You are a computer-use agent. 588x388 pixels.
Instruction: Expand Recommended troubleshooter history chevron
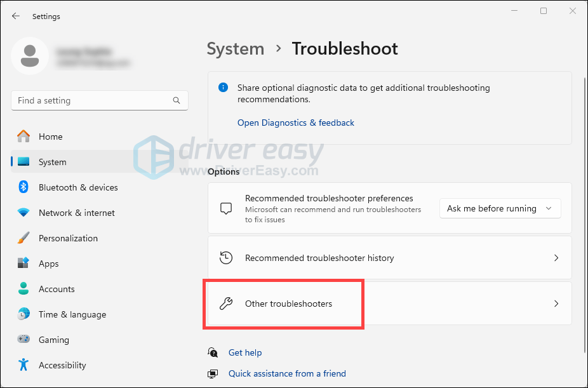point(556,258)
